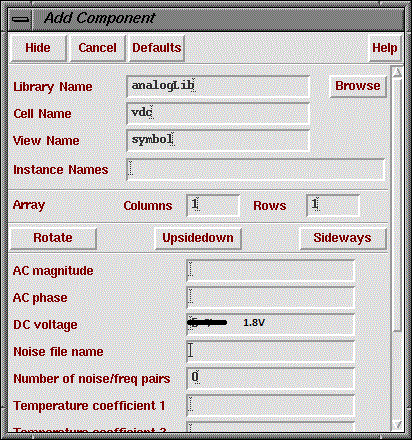This screenshot has height=440, width=412.
Task: Click the Hide button
Action: click(x=38, y=48)
